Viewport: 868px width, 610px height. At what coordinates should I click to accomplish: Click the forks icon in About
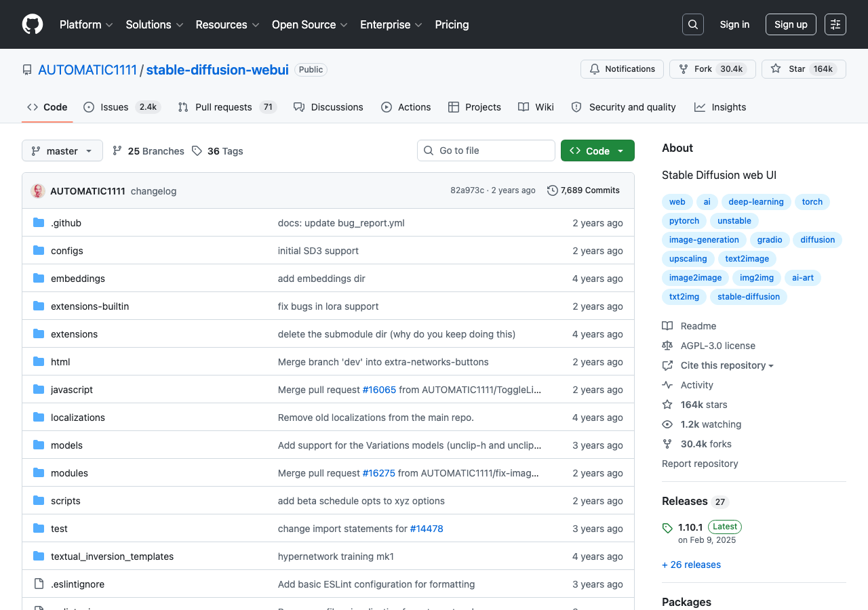tap(667, 444)
